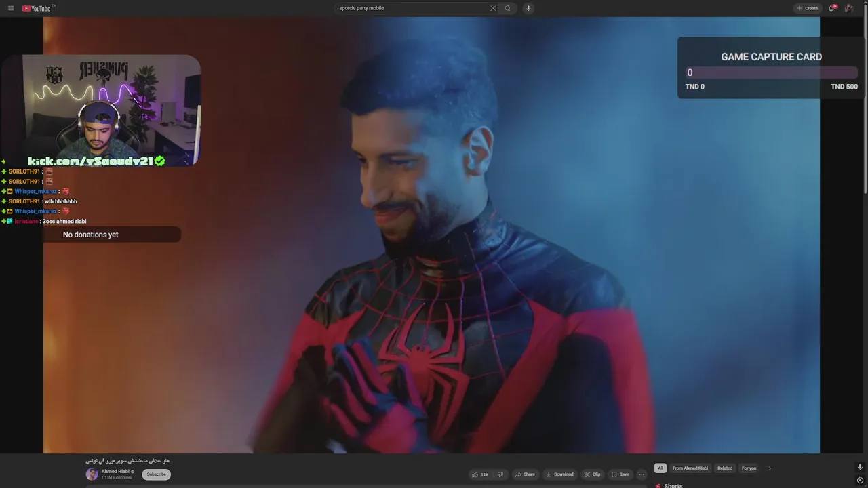Viewport: 868px width, 488px height.
Task: Download the video
Action: pyautogui.click(x=559, y=474)
